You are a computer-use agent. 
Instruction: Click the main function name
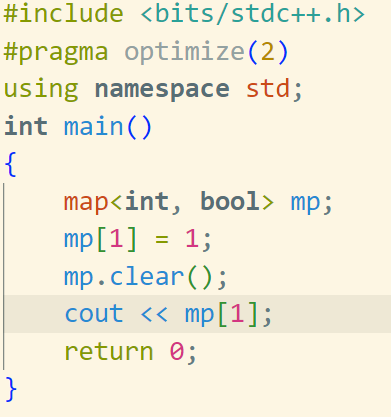(93, 127)
